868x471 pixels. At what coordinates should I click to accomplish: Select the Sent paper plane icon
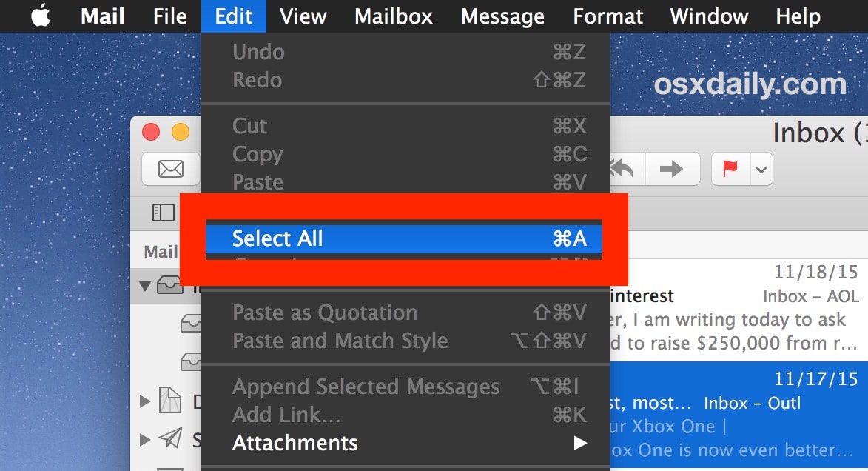[x=170, y=440]
